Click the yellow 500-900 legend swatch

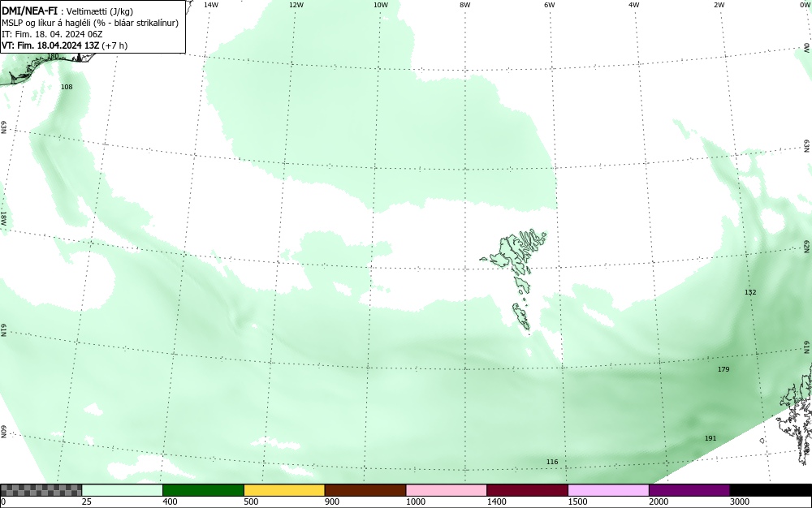(x=284, y=490)
